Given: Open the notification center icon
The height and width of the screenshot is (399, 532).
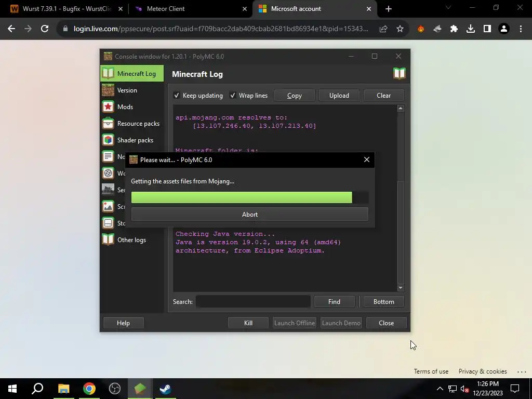Looking at the screenshot, I should (515, 389).
